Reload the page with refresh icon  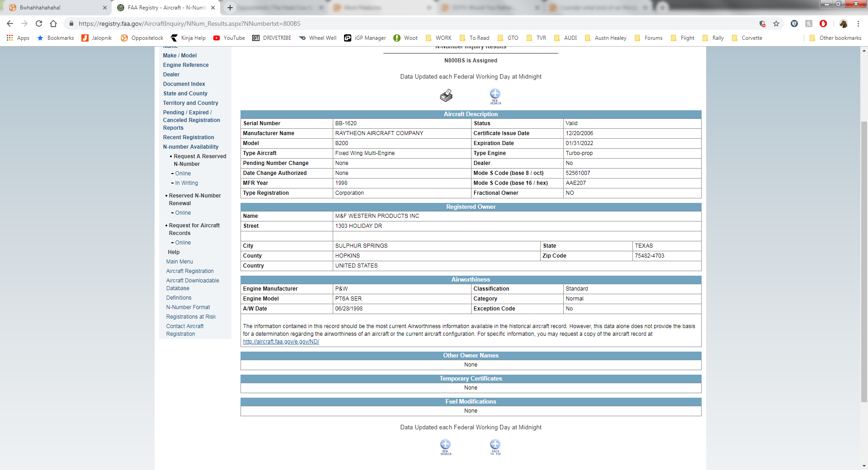[x=39, y=23]
